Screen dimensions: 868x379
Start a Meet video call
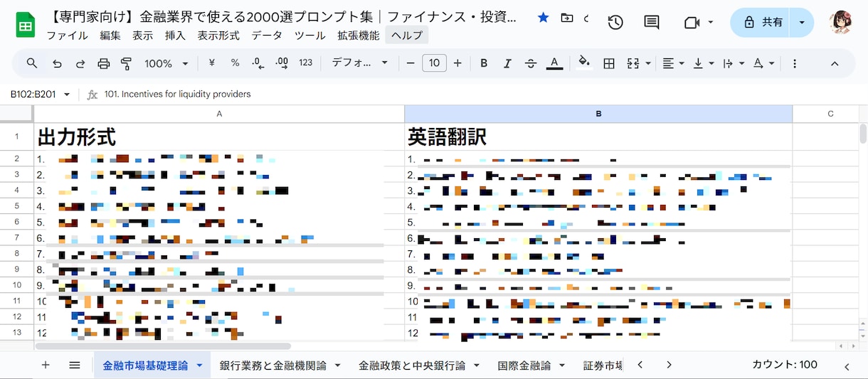[x=691, y=23]
